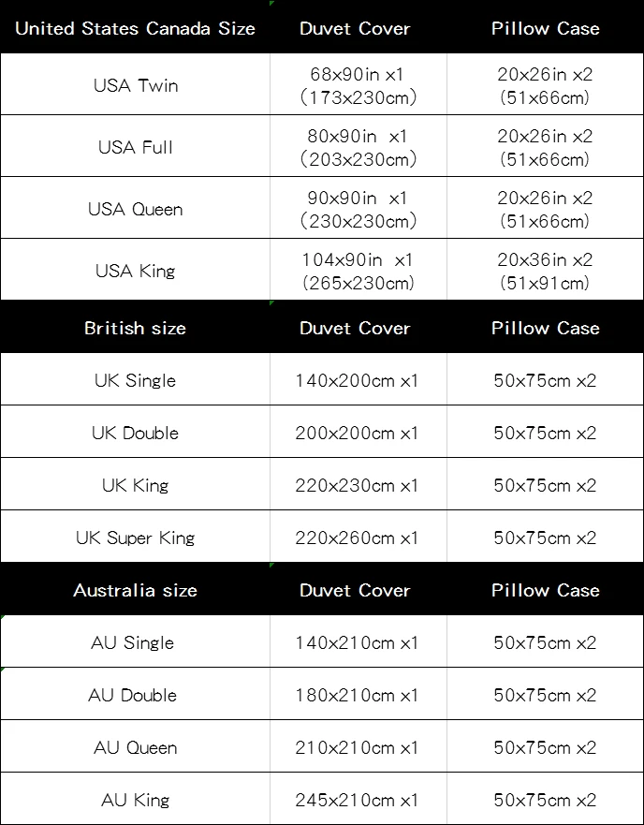Screen dimensions: 644x825
Task: Click the 180x210cm duvet cover cell
Action: [x=357, y=695]
